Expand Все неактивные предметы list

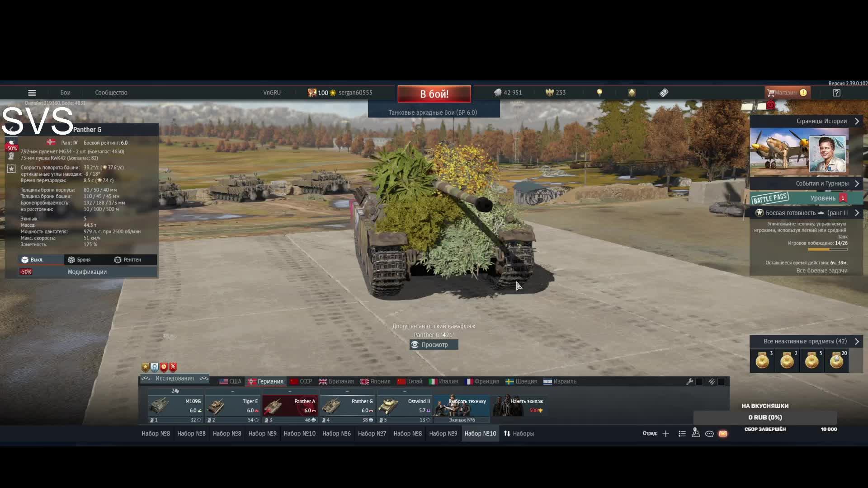click(857, 342)
